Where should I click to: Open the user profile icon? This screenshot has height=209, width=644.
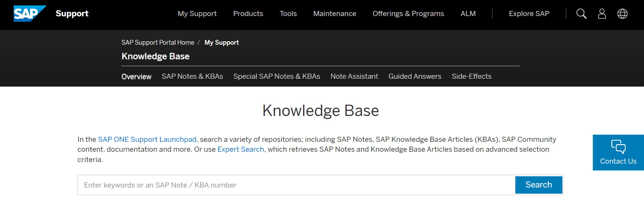(602, 14)
